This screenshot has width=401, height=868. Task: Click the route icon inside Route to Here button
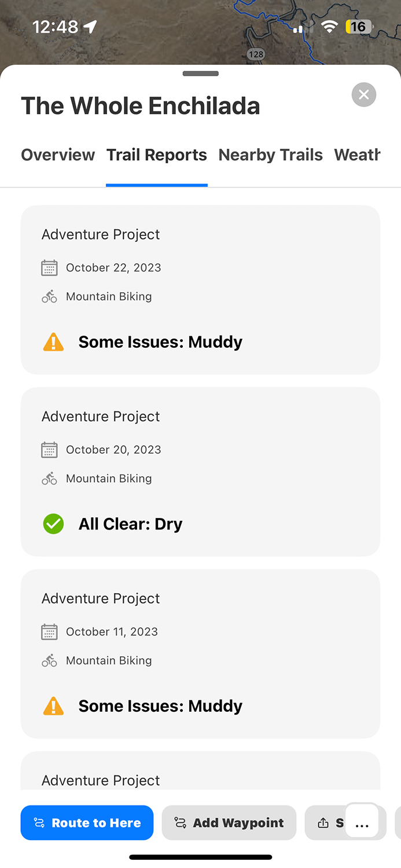click(x=39, y=822)
